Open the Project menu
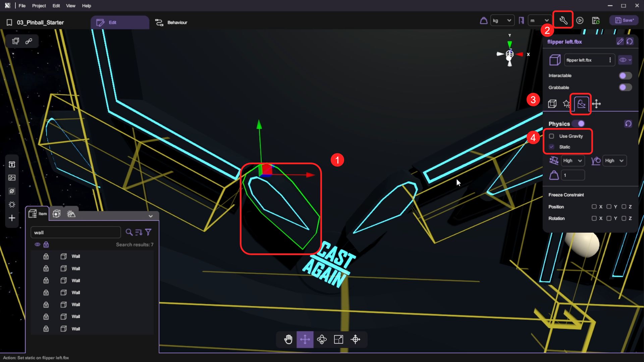The image size is (644, 362). tap(39, 6)
